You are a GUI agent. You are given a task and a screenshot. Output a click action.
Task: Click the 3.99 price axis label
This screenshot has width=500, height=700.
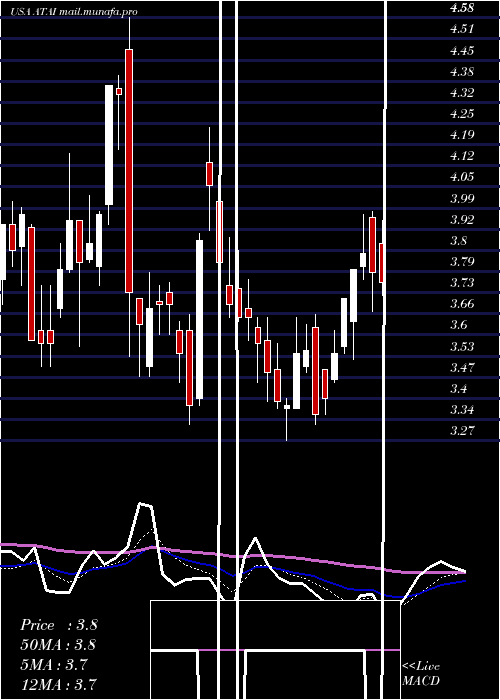point(462,198)
